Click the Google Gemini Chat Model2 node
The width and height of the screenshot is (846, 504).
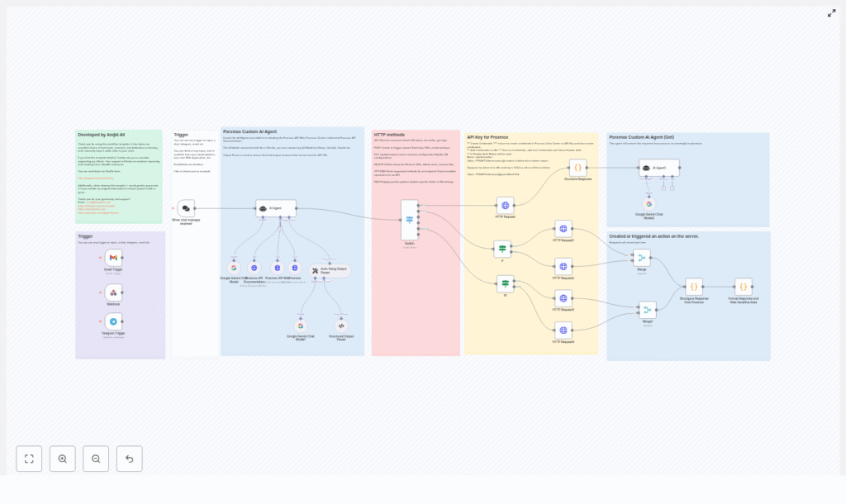[649, 203]
